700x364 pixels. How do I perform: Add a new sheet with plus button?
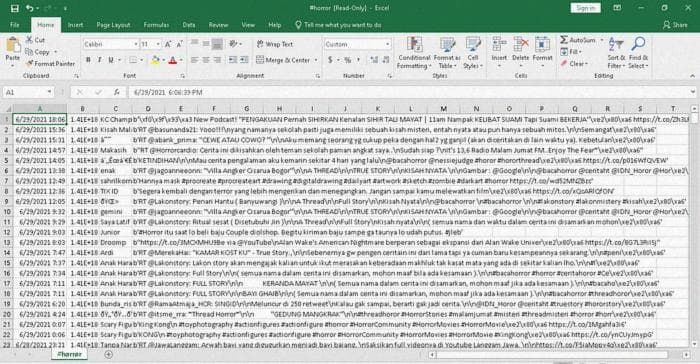pyautogui.click(x=108, y=354)
